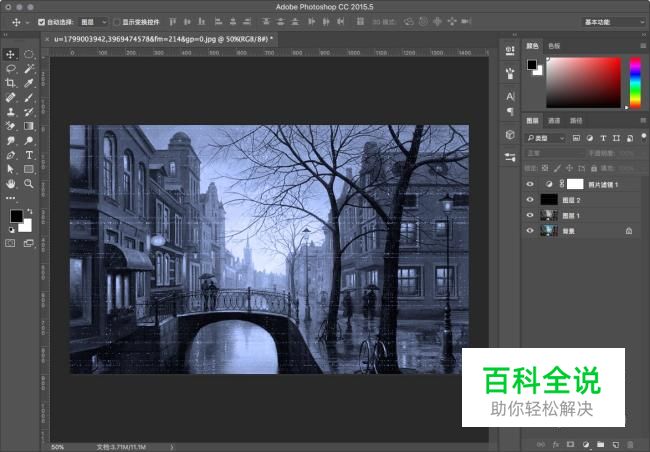The width and height of the screenshot is (650, 452).
Task: Select the Lasso tool
Action: pyautogui.click(x=10, y=68)
